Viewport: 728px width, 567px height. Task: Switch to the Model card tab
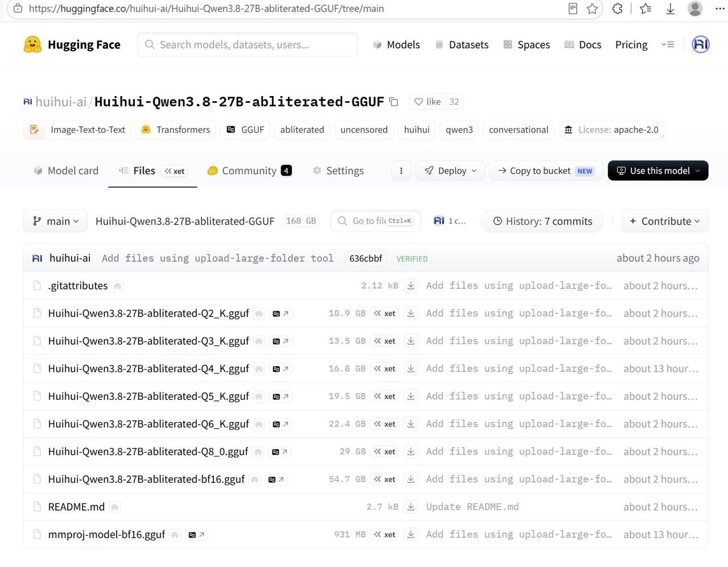point(66,171)
